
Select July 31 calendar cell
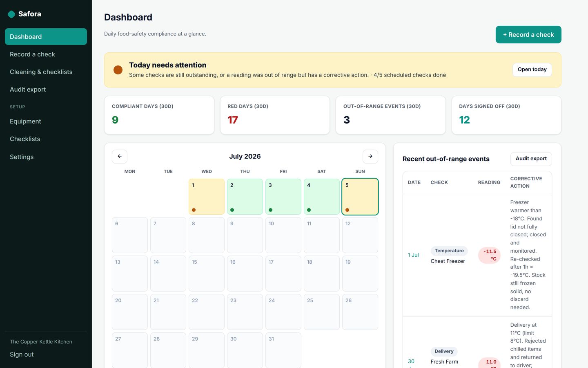tap(283, 350)
